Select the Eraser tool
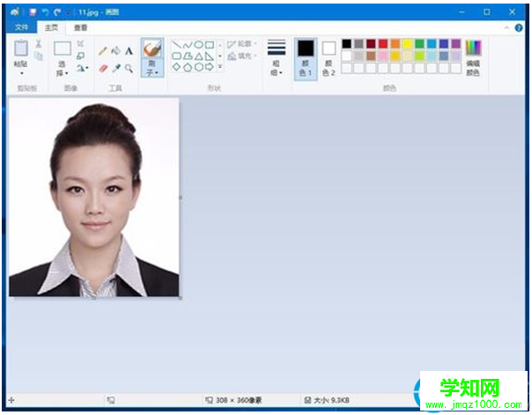This screenshot has height=415, width=532. click(103, 67)
